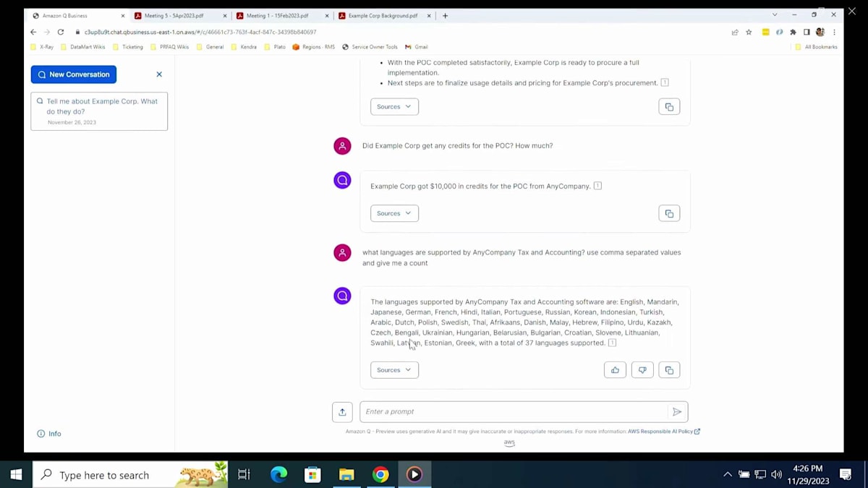Copy the $10,000 credits response
This screenshot has width=868, height=488.
[669, 213]
